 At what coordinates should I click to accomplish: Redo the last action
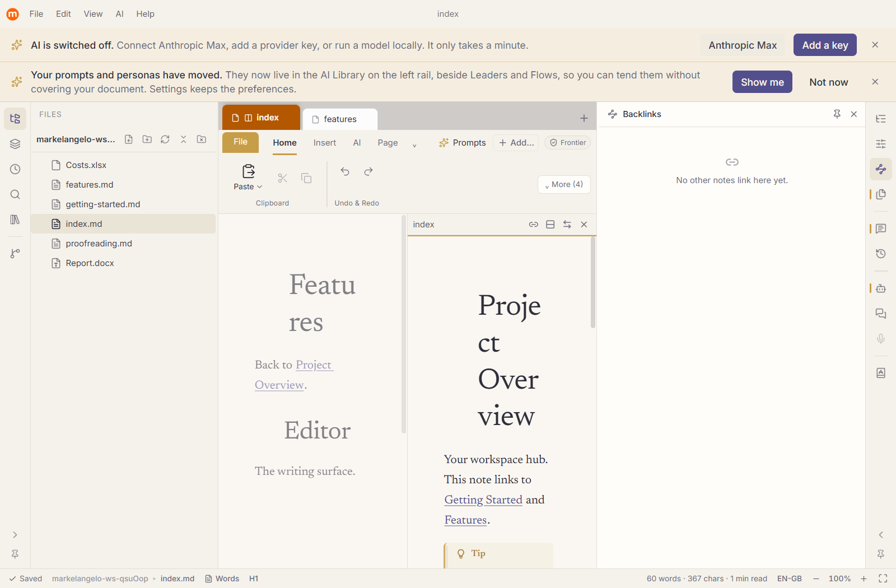pos(368,171)
